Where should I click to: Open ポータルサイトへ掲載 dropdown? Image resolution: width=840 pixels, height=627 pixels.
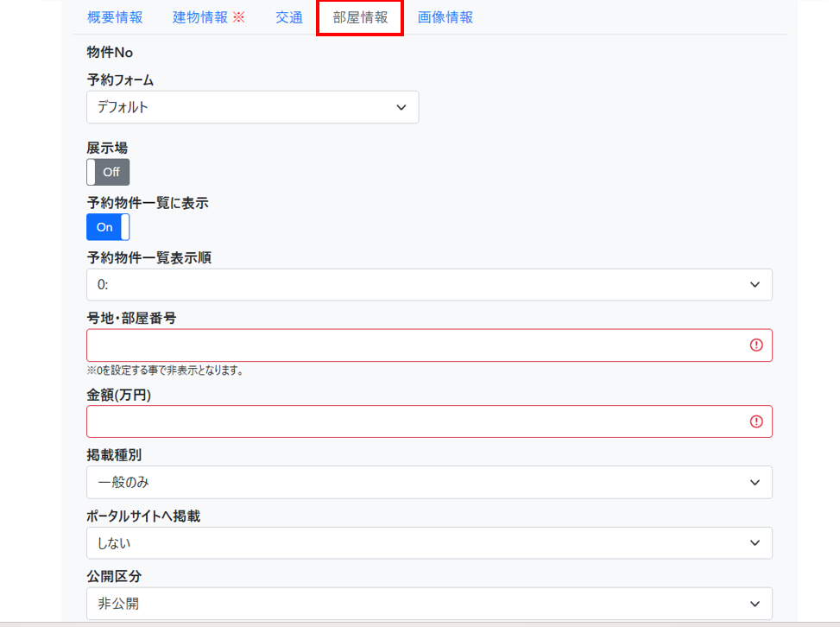tap(429, 542)
